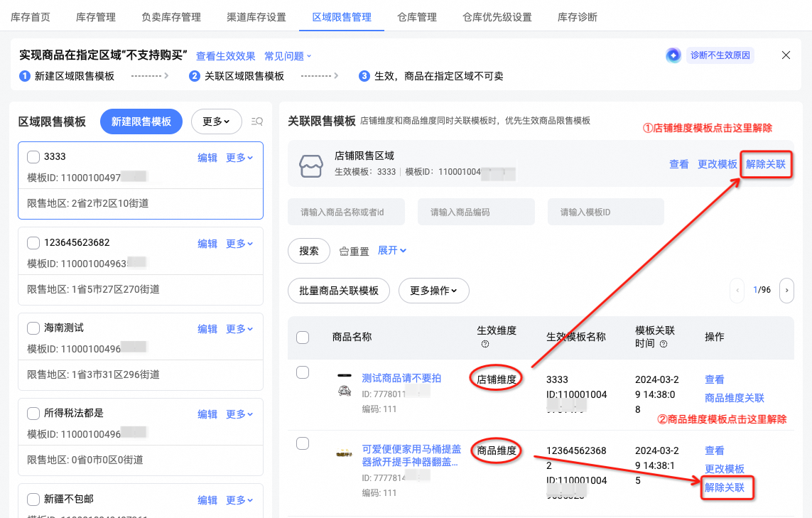Open the 更多操作 dropdown

tap(433, 291)
